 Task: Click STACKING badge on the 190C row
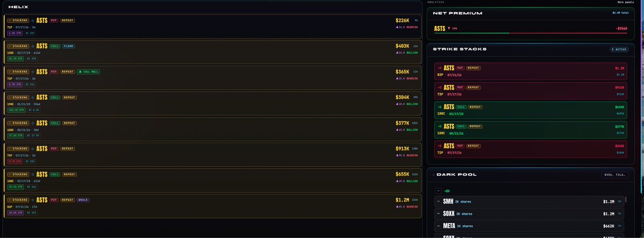(x=18, y=97)
